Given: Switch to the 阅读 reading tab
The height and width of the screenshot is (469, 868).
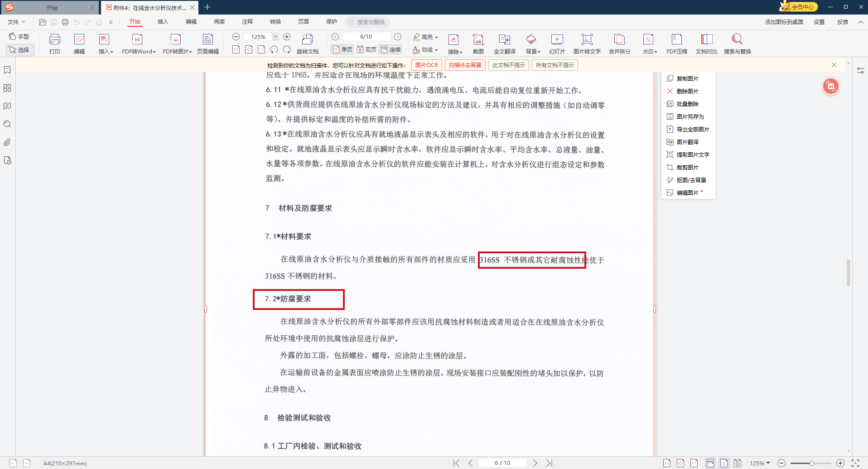Looking at the screenshot, I should (219, 22).
